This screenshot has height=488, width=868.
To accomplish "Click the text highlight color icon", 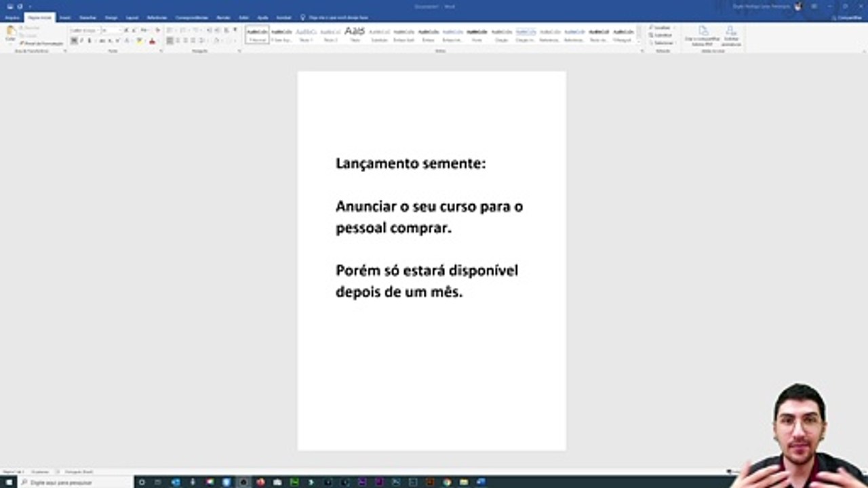I will point(139,41).
